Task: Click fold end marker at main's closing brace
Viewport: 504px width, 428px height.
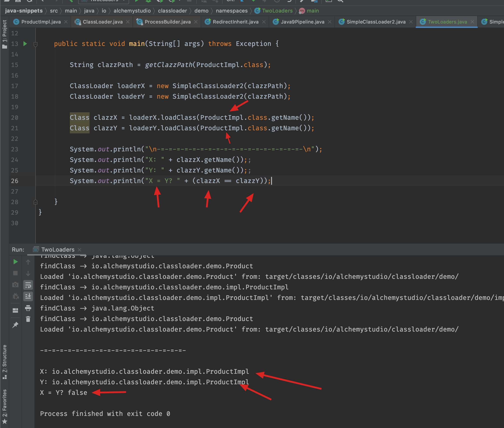Action: click(x=35, y=202)
